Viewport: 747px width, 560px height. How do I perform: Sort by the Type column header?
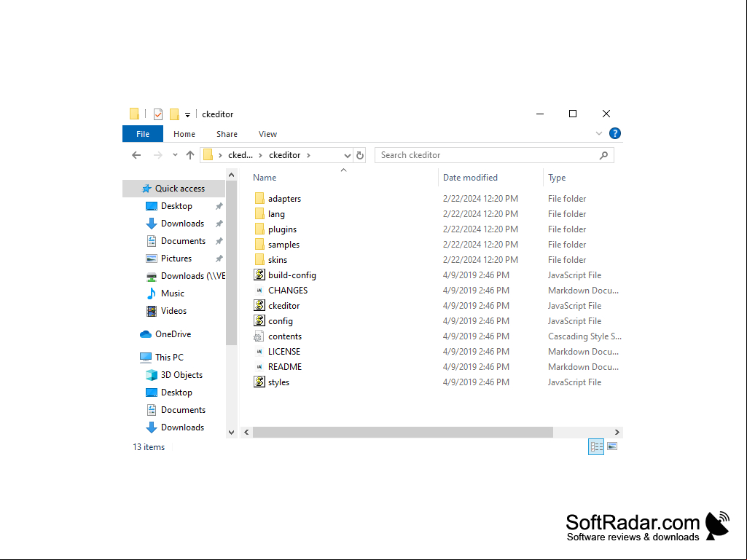(557, 178)
